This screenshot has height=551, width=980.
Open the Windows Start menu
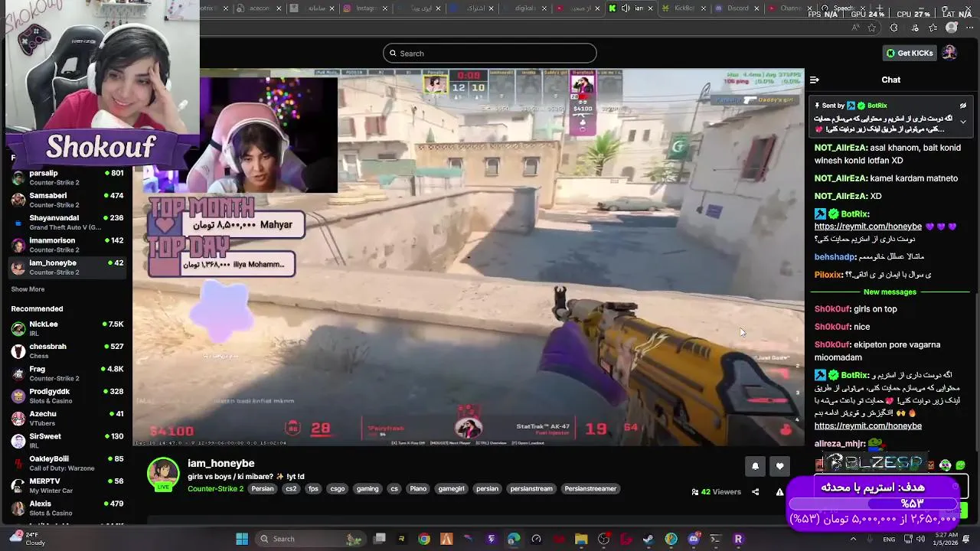click(242, 539)
